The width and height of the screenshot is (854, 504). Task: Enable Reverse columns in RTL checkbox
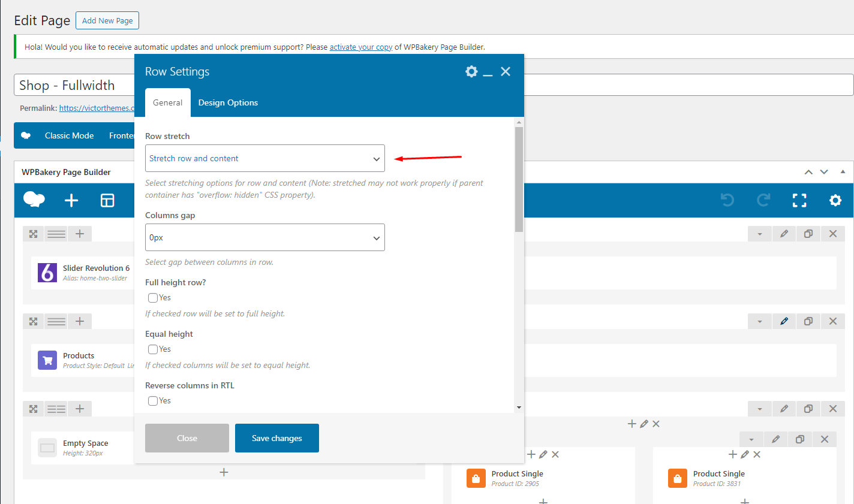pyautogui.click(x=153, y=401)
